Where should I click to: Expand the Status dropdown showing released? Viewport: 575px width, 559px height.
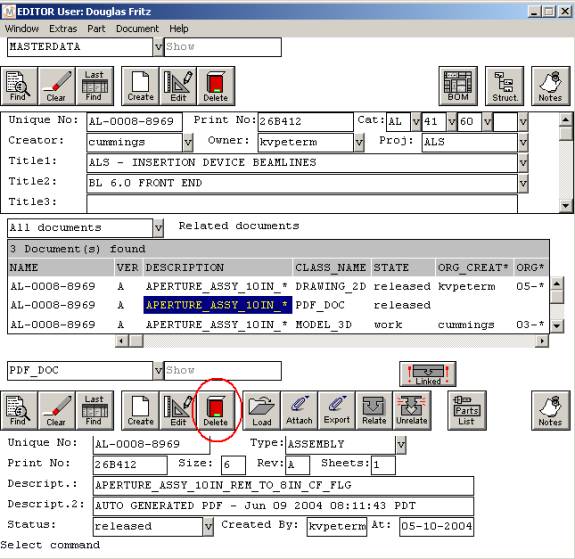tap(208, 526)
